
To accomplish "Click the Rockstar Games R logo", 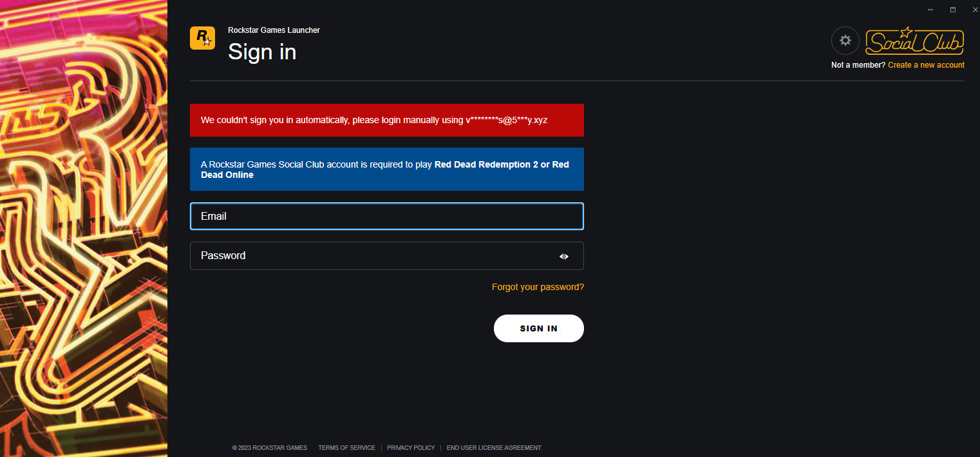I will tap(202, 38).
